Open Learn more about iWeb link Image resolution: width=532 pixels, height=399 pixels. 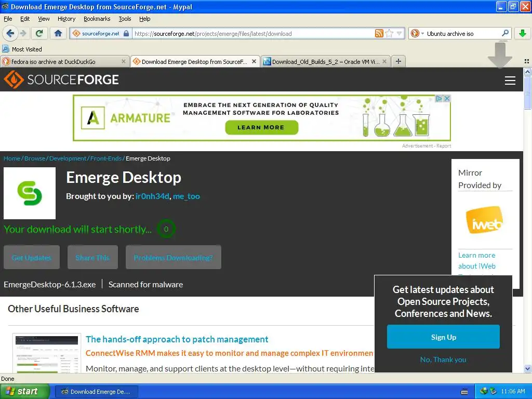(x=477, y=261)
